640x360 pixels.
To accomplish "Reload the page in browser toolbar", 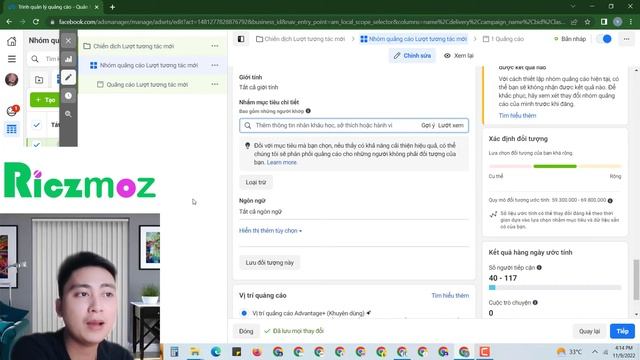I will (x=36, y=22).
